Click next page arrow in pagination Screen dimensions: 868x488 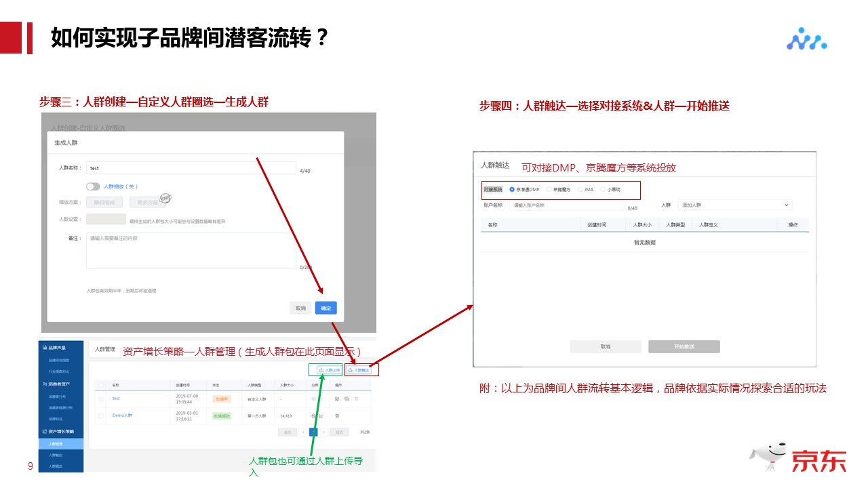pyautogui.click(x=323, y=432)
